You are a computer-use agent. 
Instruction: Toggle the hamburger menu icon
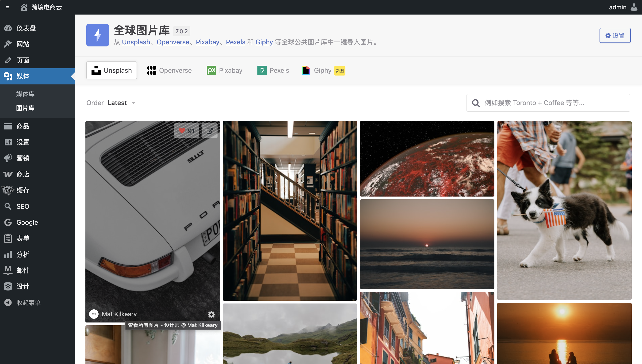click(x=8, y=8)
